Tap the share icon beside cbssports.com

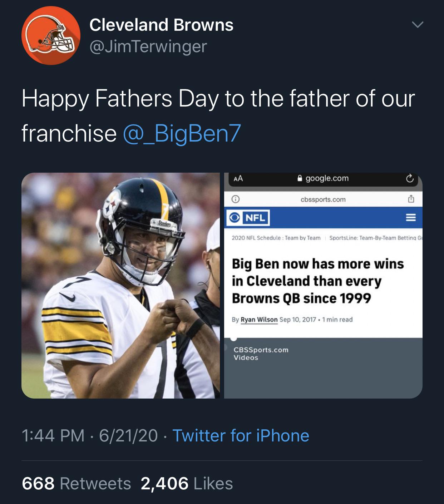click(411, 199)
